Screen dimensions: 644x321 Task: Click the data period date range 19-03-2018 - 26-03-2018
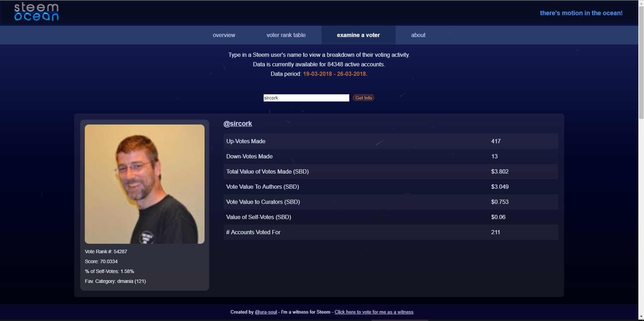point(335,74)
